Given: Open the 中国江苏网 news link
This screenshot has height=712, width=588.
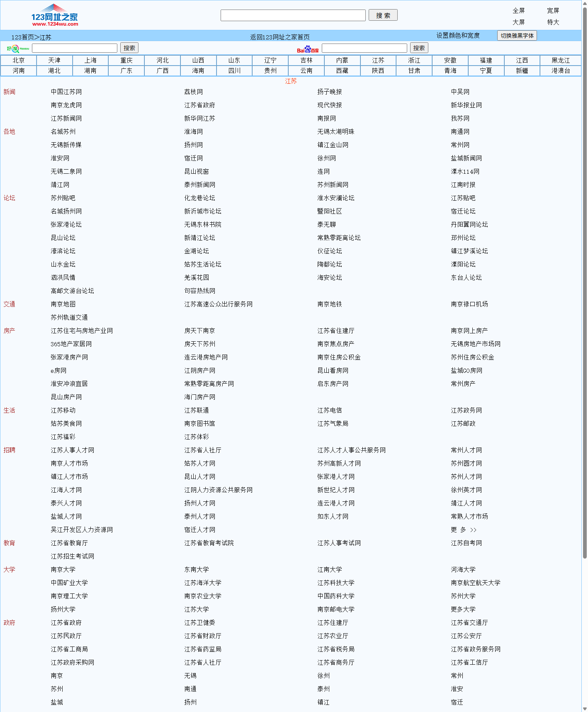Looking at the screenshot, I should [x=66, y=92].
